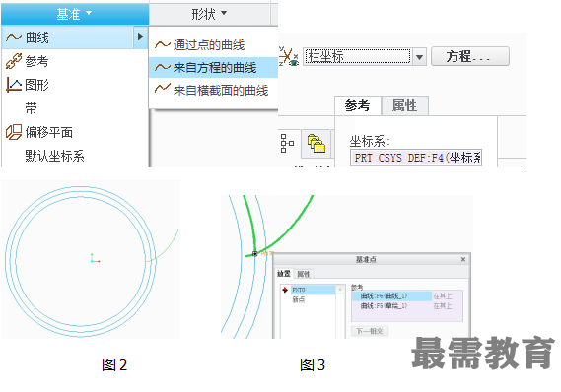Switch to the 参考 tab
Viewport: 561px width, 392px height.
point(358,105)
